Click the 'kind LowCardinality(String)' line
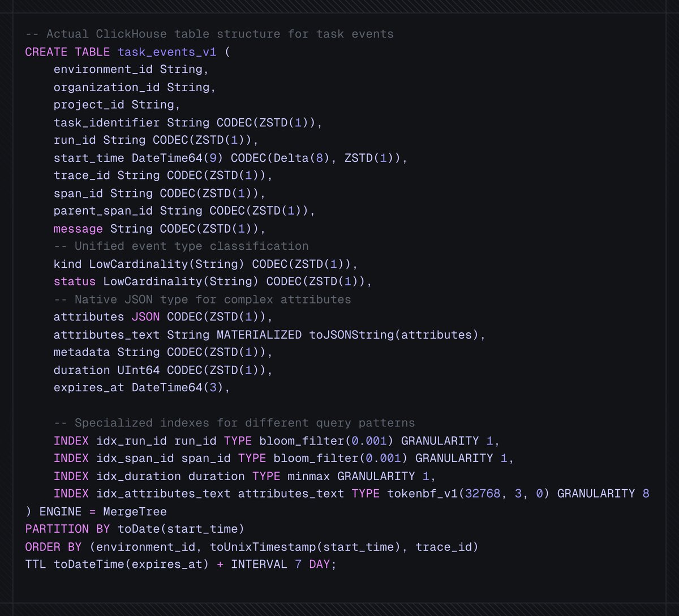 tap(206, 264)
